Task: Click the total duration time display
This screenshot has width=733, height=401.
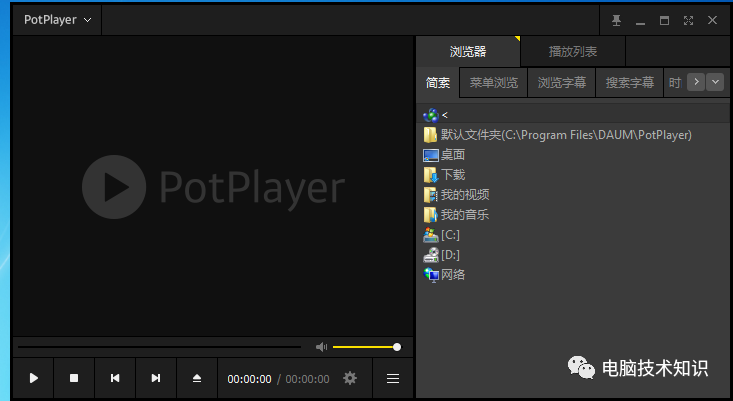Action: (307, 379)
